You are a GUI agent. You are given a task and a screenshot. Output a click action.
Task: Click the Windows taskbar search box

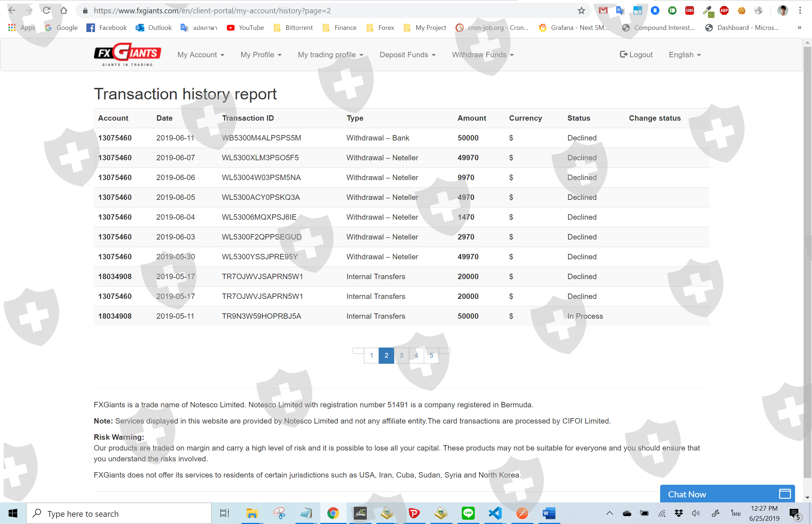(119, 514)
